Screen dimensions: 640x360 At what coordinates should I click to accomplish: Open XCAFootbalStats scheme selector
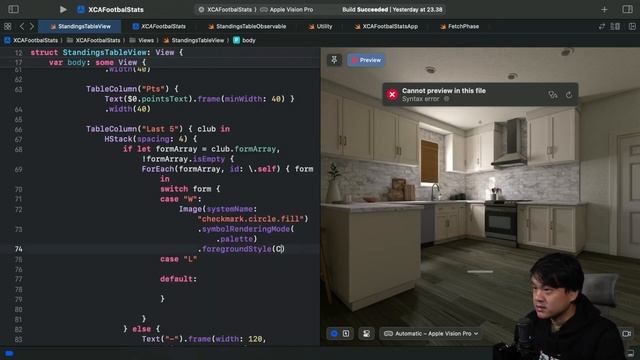[228, 9]
